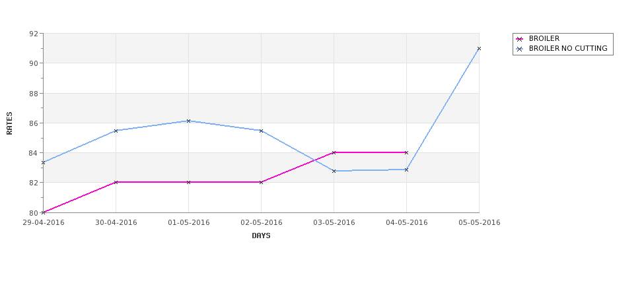Screen dimensions: 644x283
Task: Click BROILER NO CUTTING point on 01-05-2016
Action: click(188, 121)
